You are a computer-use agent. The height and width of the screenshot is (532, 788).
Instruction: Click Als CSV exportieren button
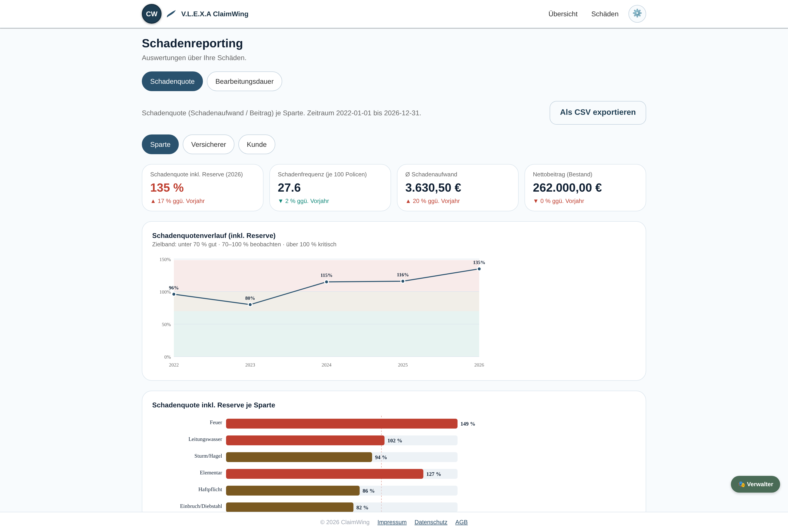(x=597, y=113)
